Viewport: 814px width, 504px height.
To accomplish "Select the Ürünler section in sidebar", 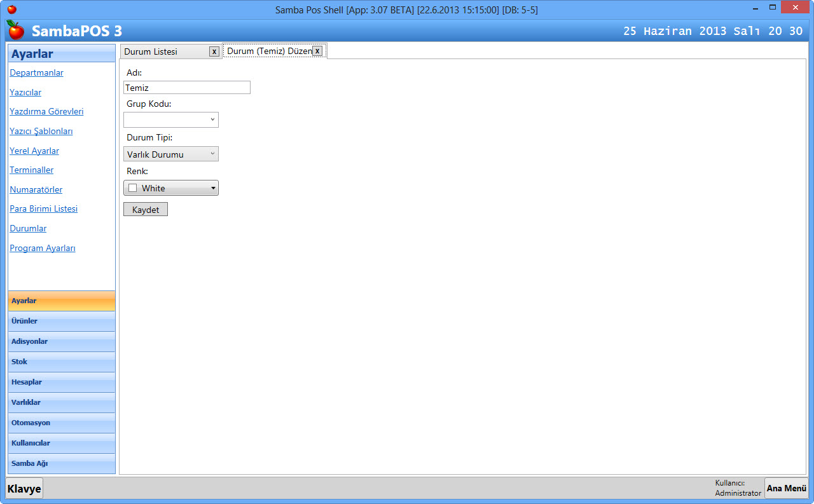I will coord(61,321).
